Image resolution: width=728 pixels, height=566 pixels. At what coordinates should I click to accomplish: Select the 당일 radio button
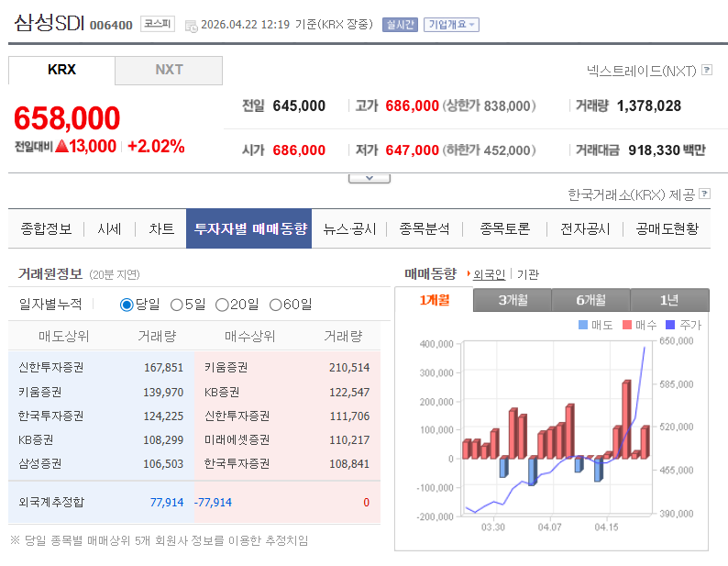(x=127, y=305)
